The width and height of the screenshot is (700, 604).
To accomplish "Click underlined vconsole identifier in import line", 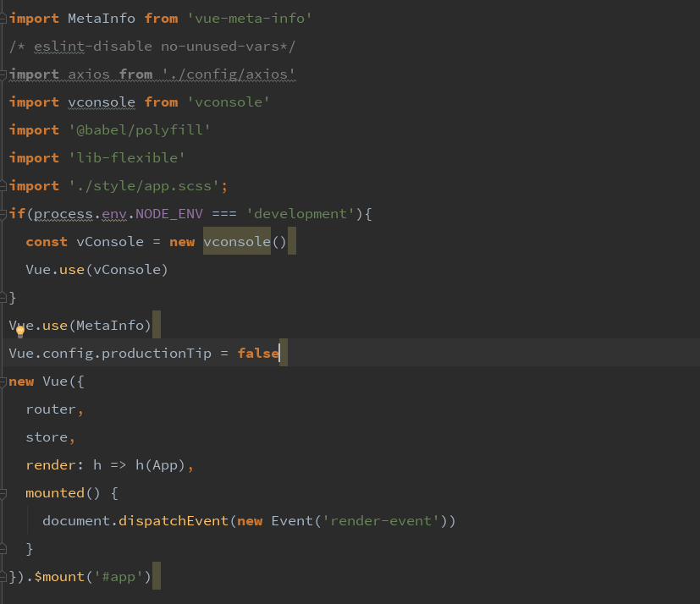I will tap(102, 102).
